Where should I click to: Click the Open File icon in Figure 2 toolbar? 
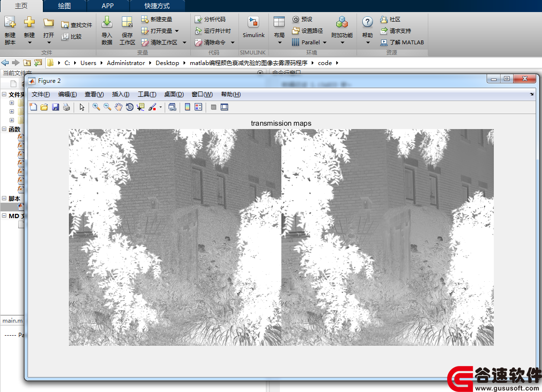pos(44,107)
